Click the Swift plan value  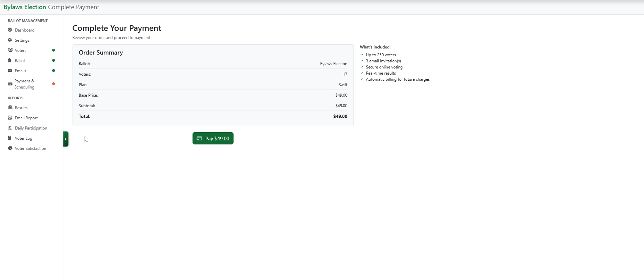click(343, 85)
